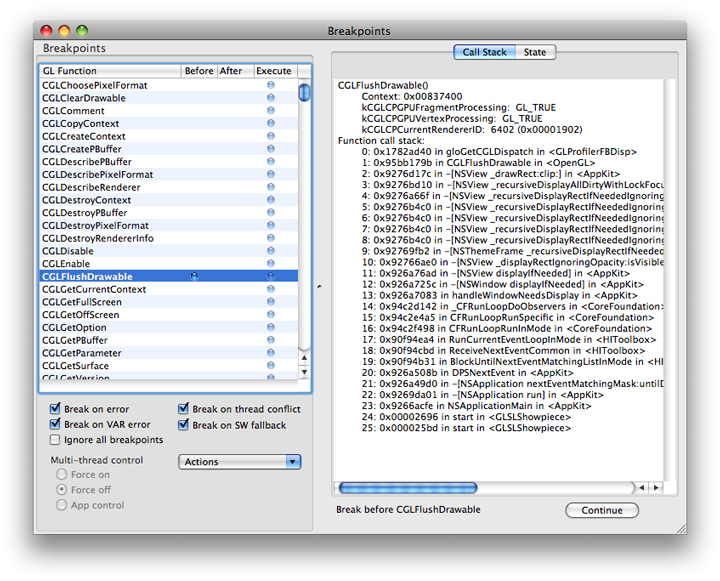Disable the Break on error checkbox
The height and width of the screenshot is (581, 720).
click(57, 409)
